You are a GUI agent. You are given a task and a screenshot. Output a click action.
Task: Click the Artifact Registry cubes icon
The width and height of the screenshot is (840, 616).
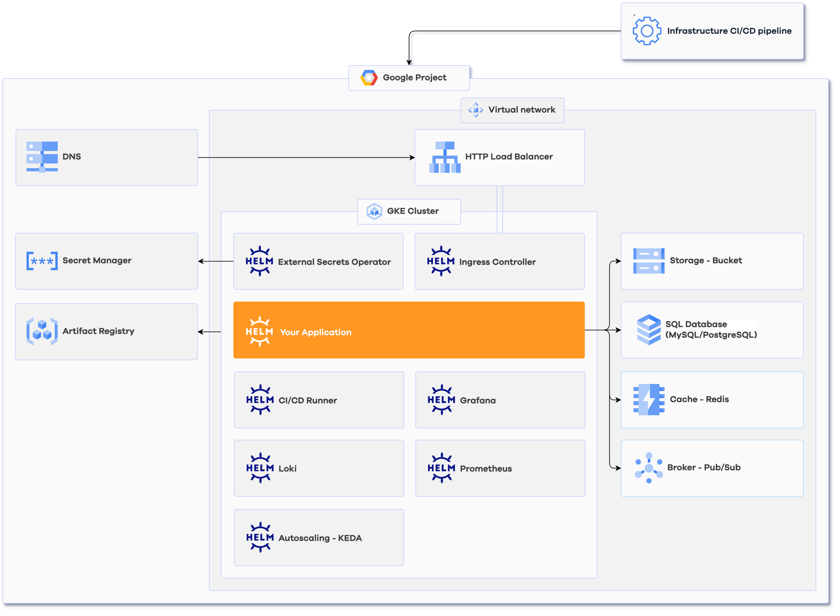(x=42, y=331)
